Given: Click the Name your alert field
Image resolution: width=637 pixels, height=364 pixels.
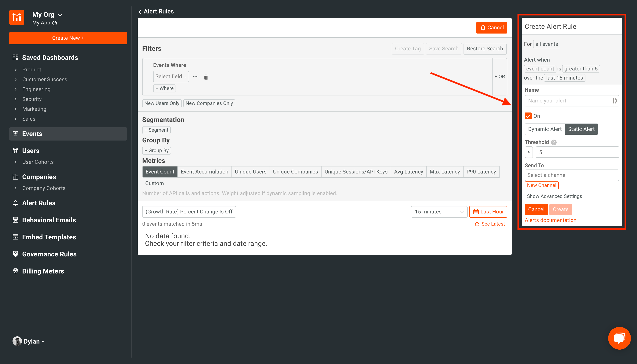Looking at the screenshot, I should click(572, 101).
